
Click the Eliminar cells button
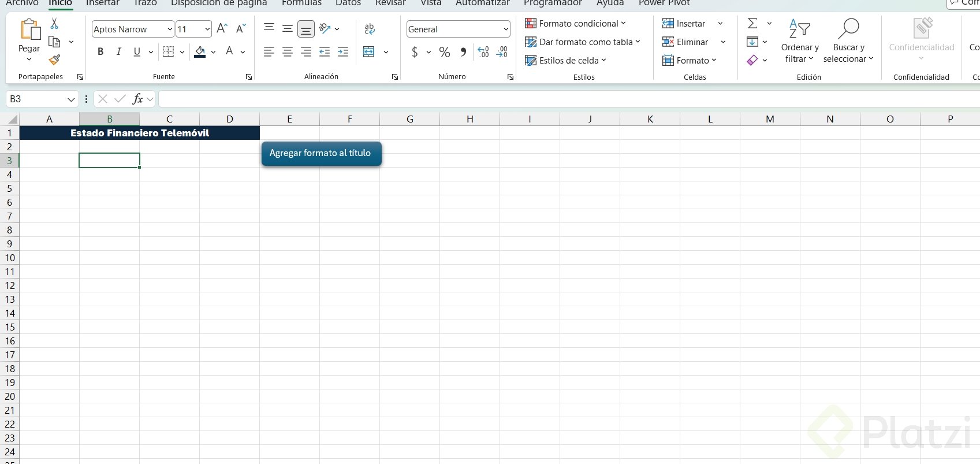tap(685, 42)
